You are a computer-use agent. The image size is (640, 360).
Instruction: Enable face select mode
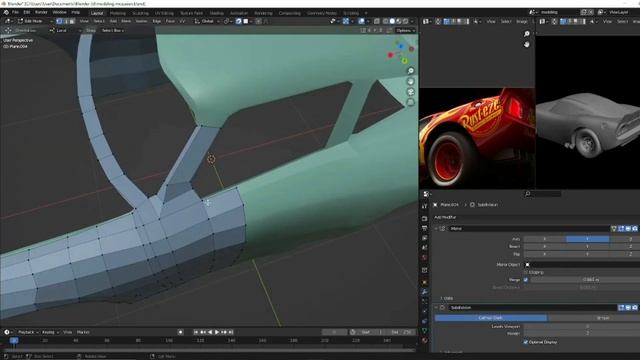(x=72, y=21)
